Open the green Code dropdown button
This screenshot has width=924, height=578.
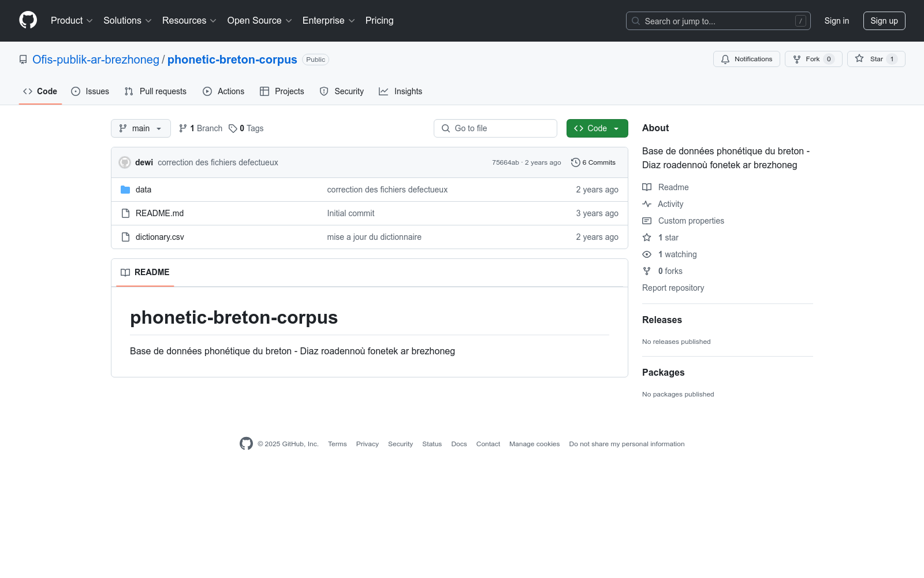point(597,128)
